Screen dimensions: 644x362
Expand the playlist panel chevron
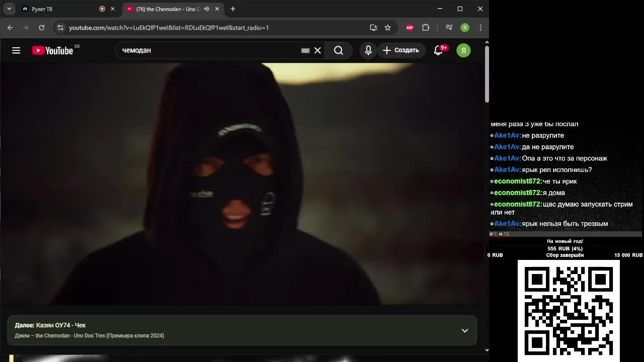pyautogui.click(x=465, y=330)
